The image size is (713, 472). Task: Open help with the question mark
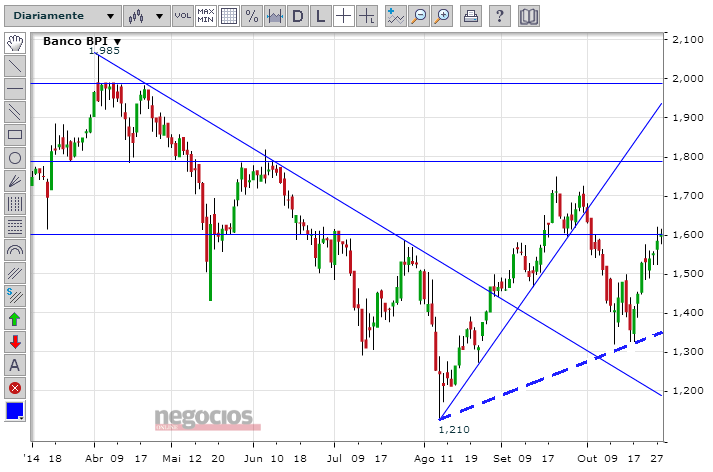coord(500,16)
